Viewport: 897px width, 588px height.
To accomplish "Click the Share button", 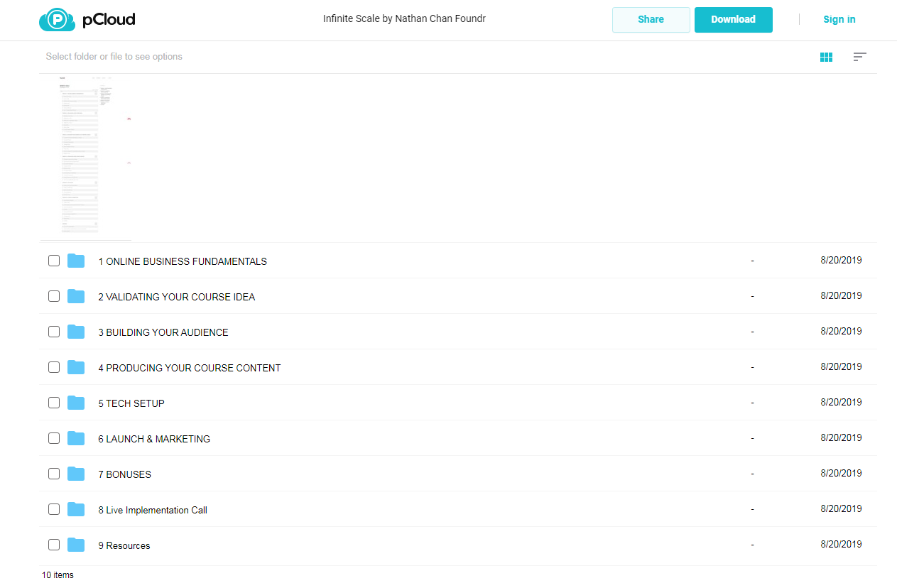I will 651,20.
